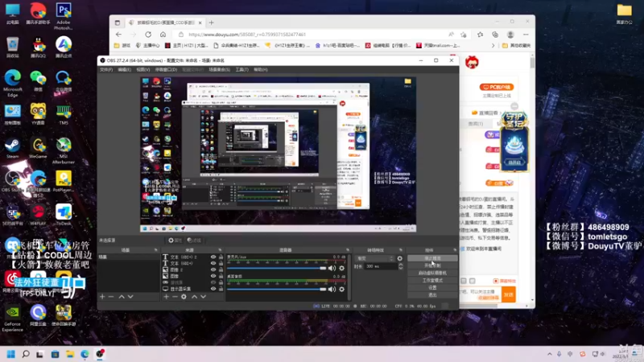Toggle visibility of 图像 2 source
Screen dimensions: 644x362
pos(213,269)
